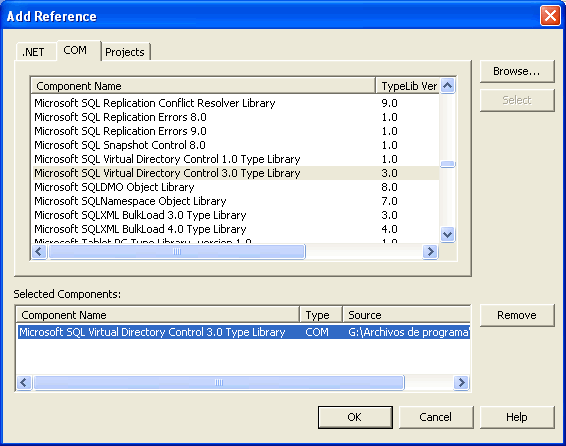Close the Add Reference dialog
This screenshot has width=566, height=446.
tap(550, 16)
